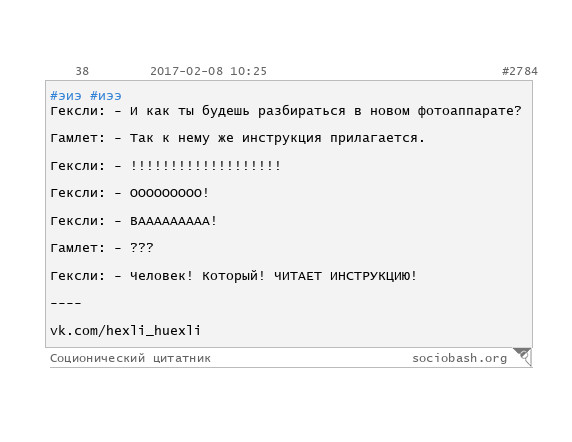Click the Соционический цитатник title

coord(130,358)
